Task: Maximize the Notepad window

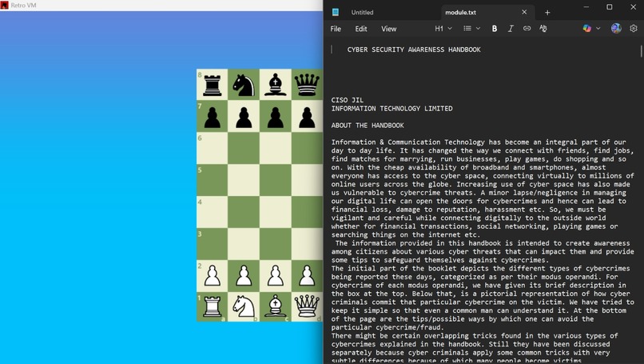Action: click(610, 7)
